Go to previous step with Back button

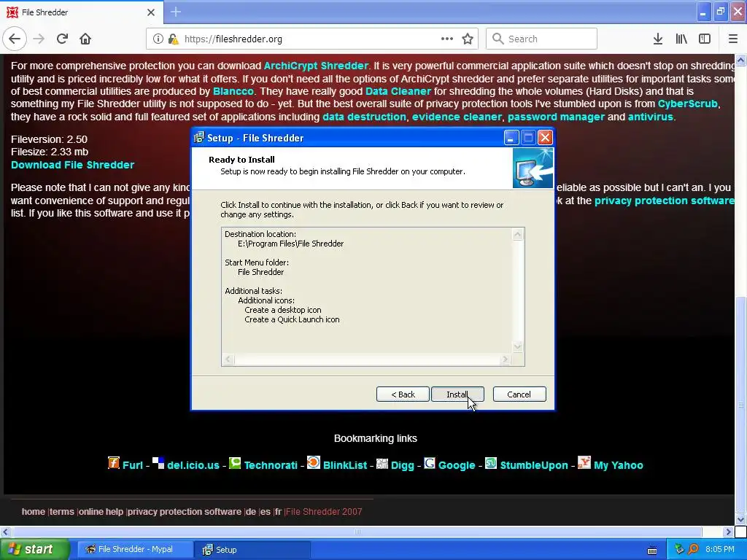pos(403,394)
